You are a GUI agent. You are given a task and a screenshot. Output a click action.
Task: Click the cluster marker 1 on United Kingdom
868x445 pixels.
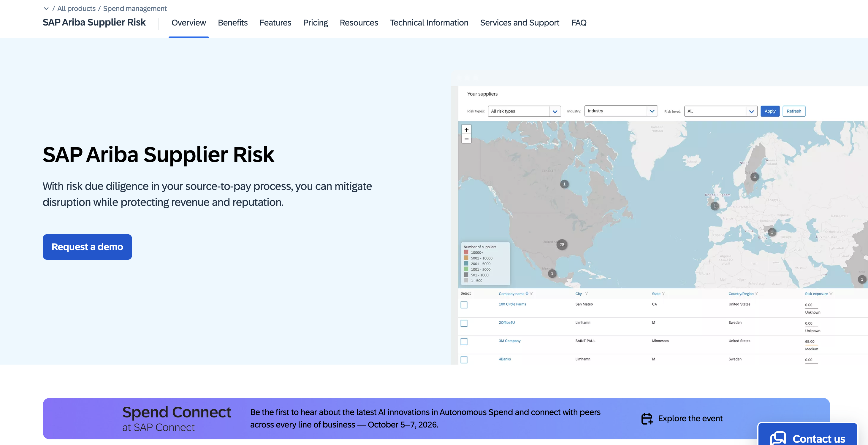715,206
